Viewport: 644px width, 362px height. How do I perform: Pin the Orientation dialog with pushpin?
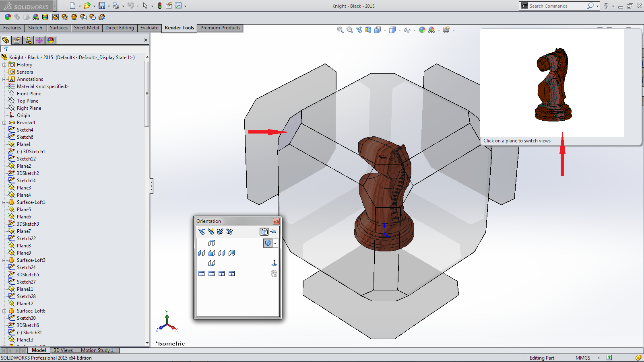[274, 232]
